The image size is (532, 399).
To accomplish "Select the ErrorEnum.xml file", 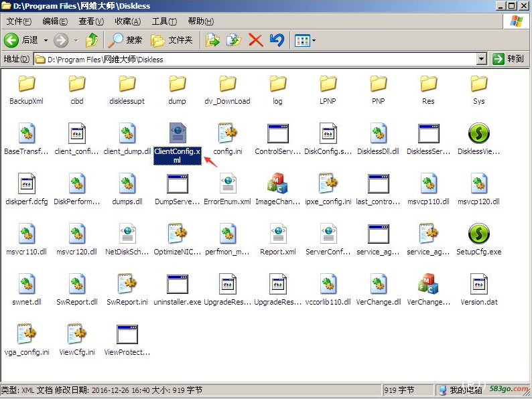I will tap(227, 189).
